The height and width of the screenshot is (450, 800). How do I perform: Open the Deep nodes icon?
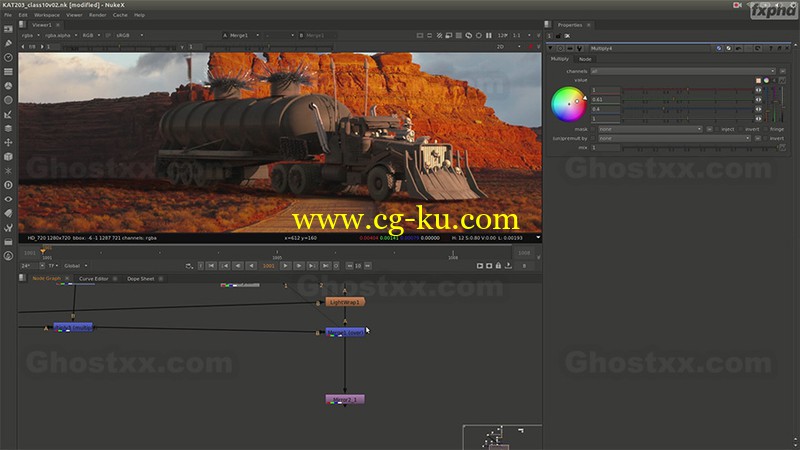(x=8, y=185)
